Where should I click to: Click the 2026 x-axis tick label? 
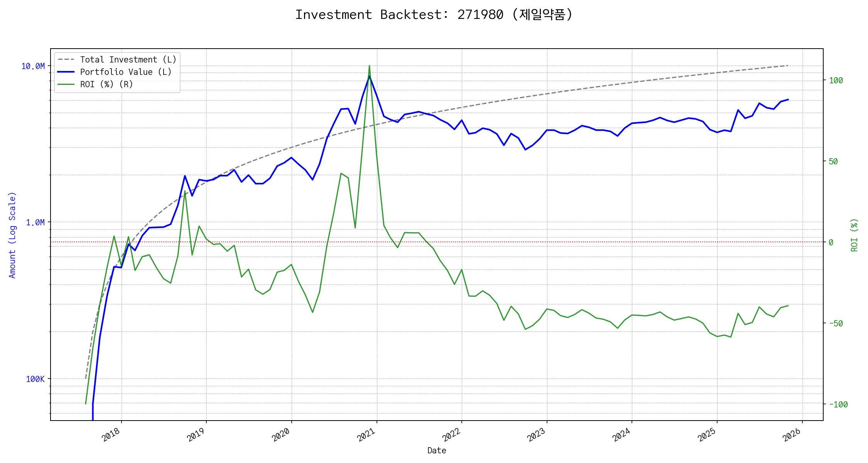point(792,435)
